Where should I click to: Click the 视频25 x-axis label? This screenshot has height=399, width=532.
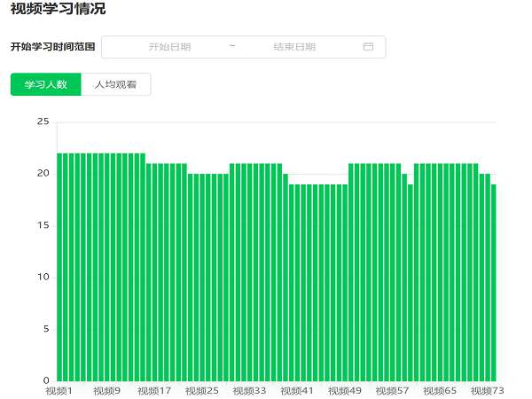pyautogui.click(x=202, y=391)
